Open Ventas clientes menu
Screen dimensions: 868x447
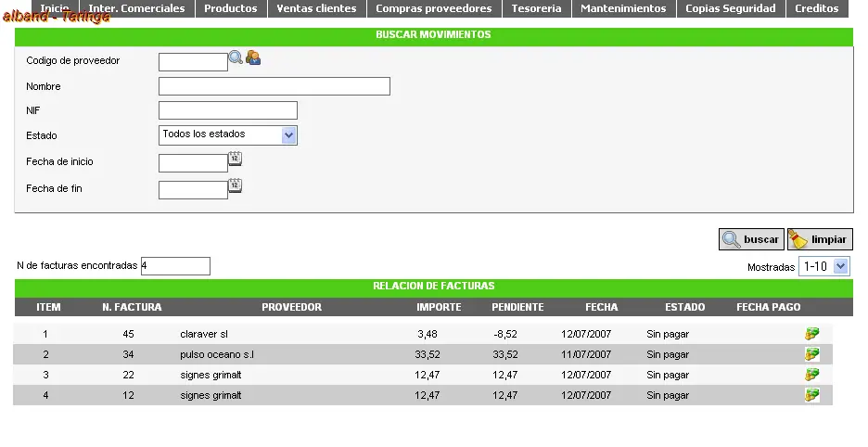tap(316, 8)
